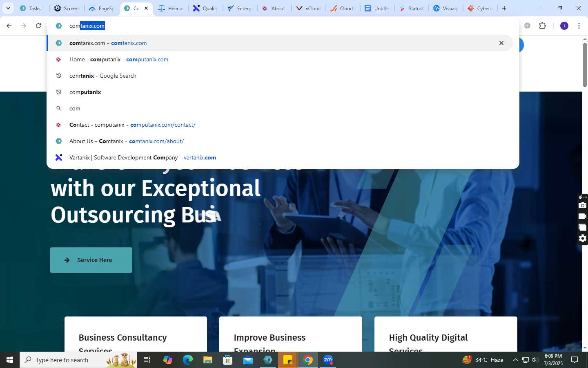Image resolution: width=588 pixels, height=368 pixels.
Task: Open the teal hexagon app in taskbar
Action: [x=268, y=360]
